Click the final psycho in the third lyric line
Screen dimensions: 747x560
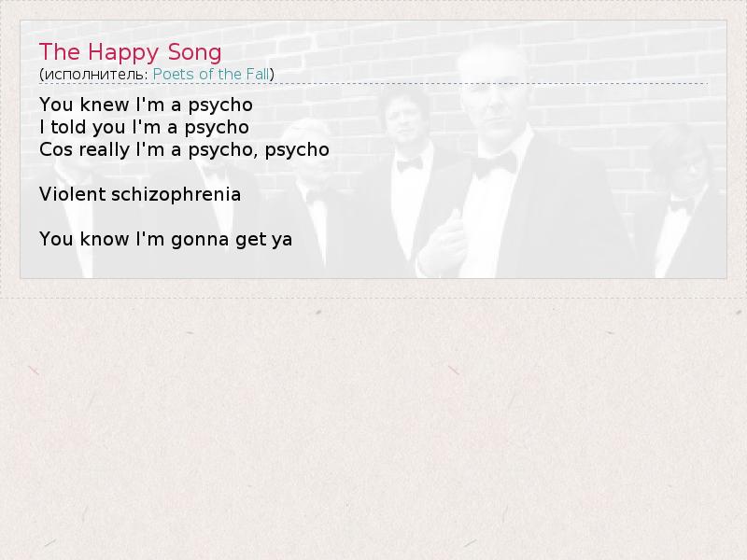297,150
